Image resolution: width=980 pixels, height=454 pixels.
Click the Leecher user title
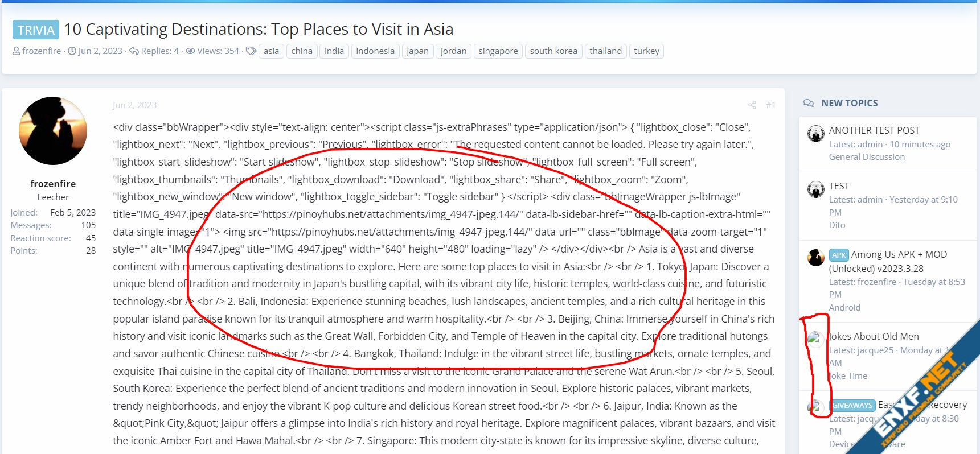pyautogui.click(x=53, y=197)
